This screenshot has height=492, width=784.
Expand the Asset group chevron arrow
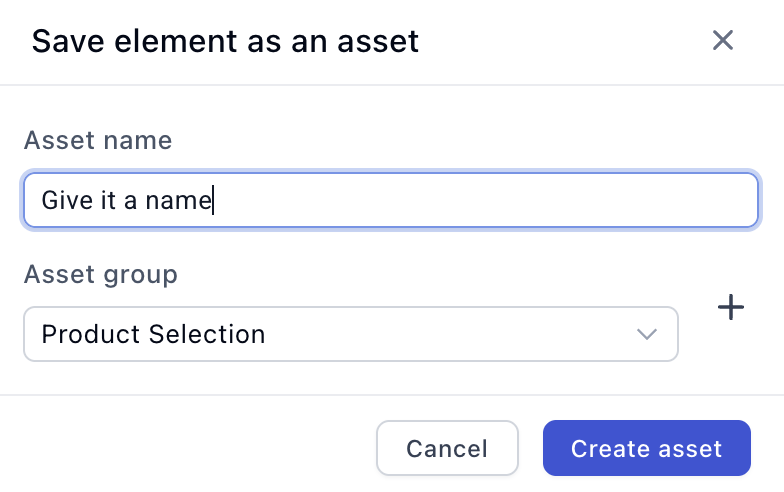coord(646,334)
